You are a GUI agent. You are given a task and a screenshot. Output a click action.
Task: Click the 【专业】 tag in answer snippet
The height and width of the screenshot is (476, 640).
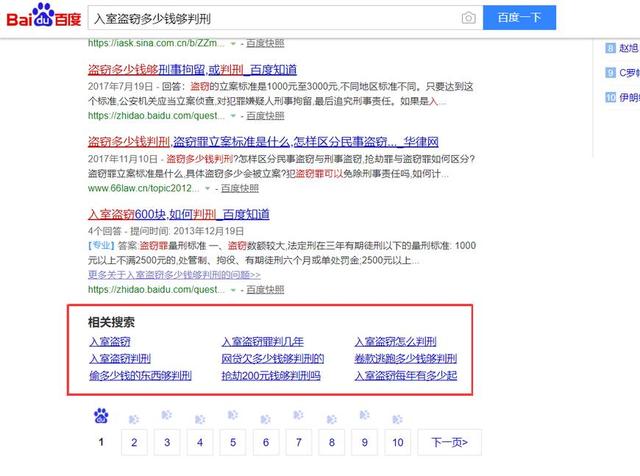click(101, 246)
